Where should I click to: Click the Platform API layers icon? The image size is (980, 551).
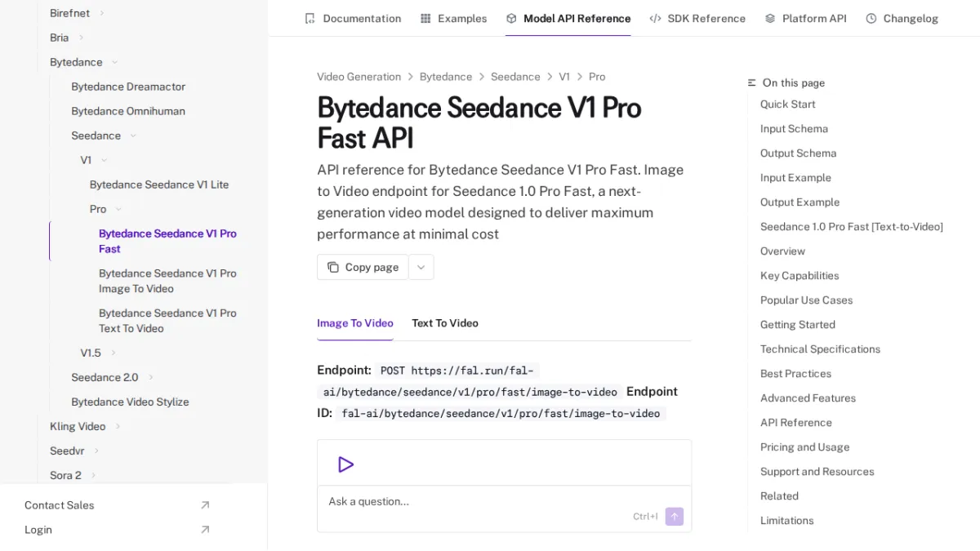[x=770, y=18]
